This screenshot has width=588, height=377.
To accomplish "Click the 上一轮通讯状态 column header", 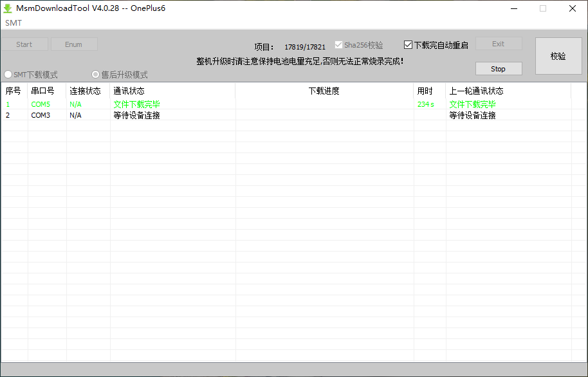I will [508, 91].
